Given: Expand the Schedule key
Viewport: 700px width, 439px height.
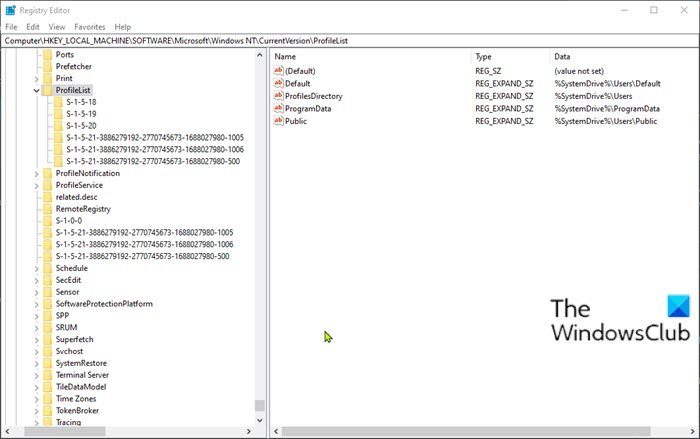Looking at the screenshot, I should click(x=37, y=268).
